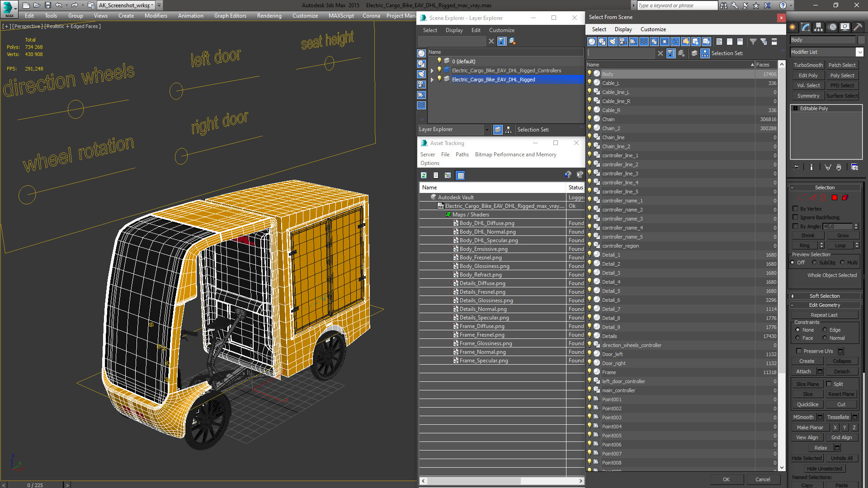Viewport: 868px width, 488px height.
Task: Select the Face constraint radio button
Action: pyautogui.click(x=798, y=338)
